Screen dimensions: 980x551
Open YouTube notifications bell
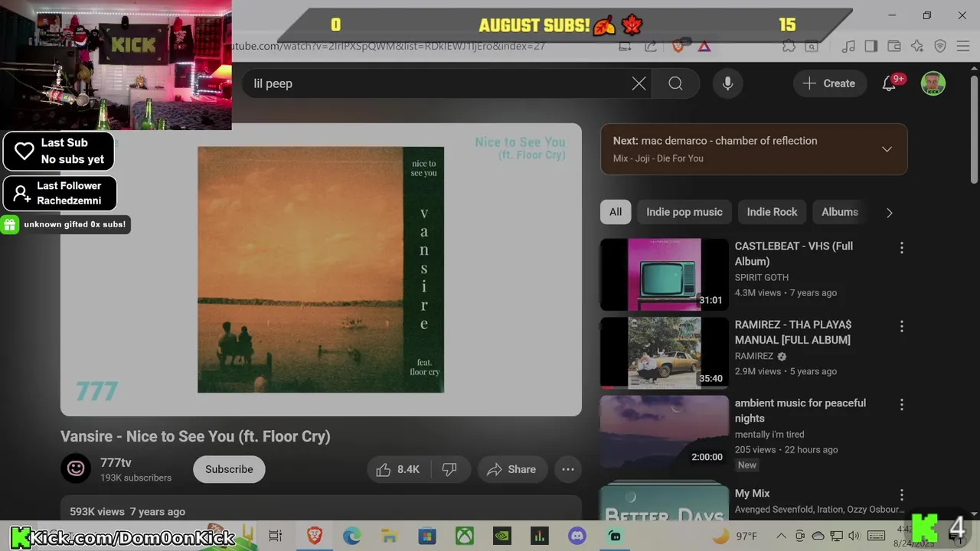click(889, 83)
